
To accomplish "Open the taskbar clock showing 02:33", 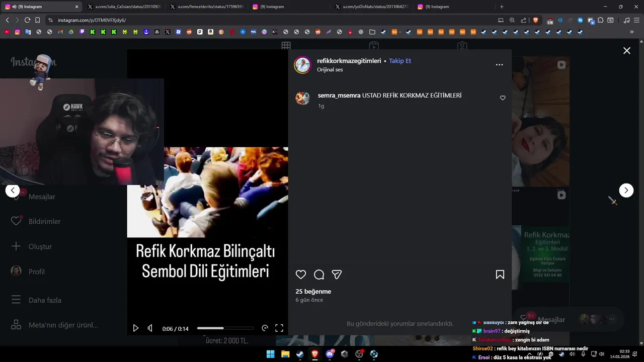I will [620, 354].
